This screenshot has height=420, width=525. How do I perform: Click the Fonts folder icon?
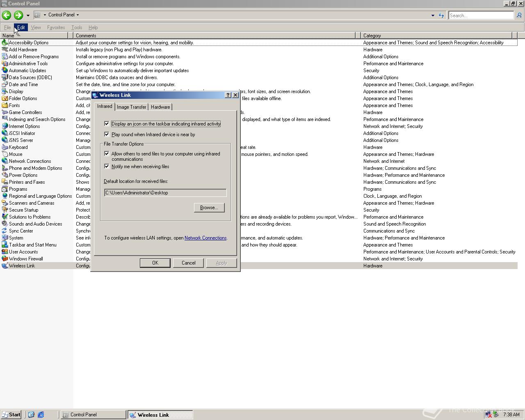coord(5,105)
